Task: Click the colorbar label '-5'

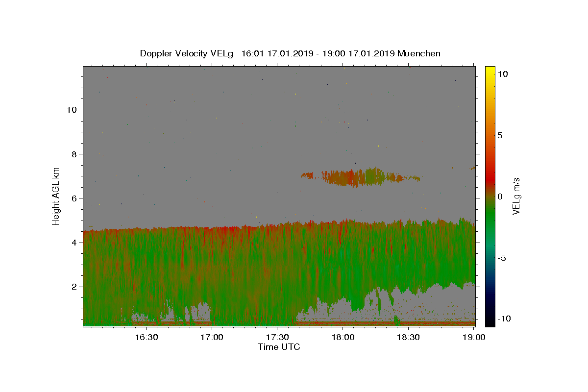Action: (x=502, y=258)
